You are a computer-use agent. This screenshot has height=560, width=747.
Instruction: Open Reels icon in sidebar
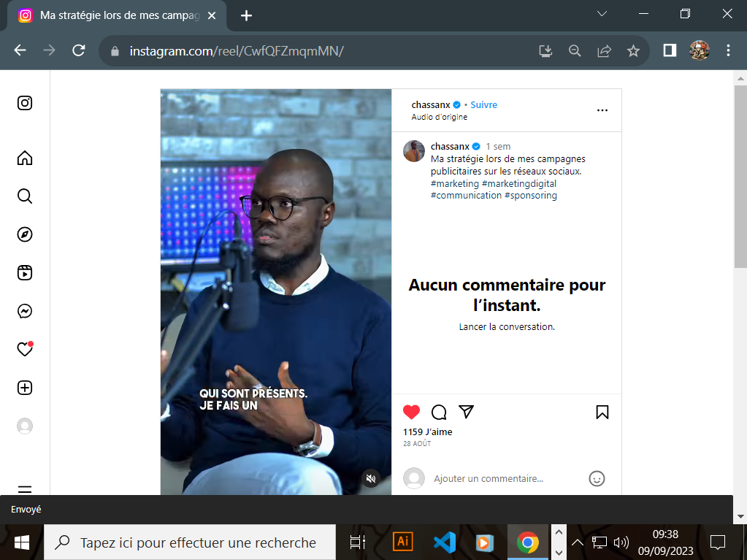25,273
